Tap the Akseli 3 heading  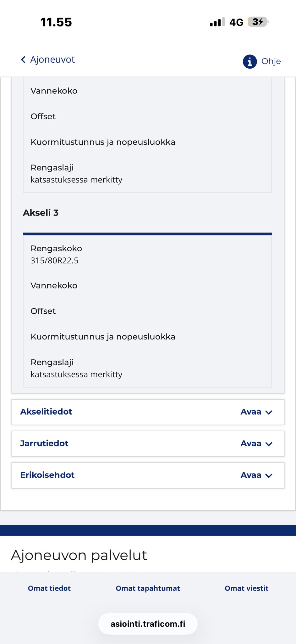pos(41,213)
